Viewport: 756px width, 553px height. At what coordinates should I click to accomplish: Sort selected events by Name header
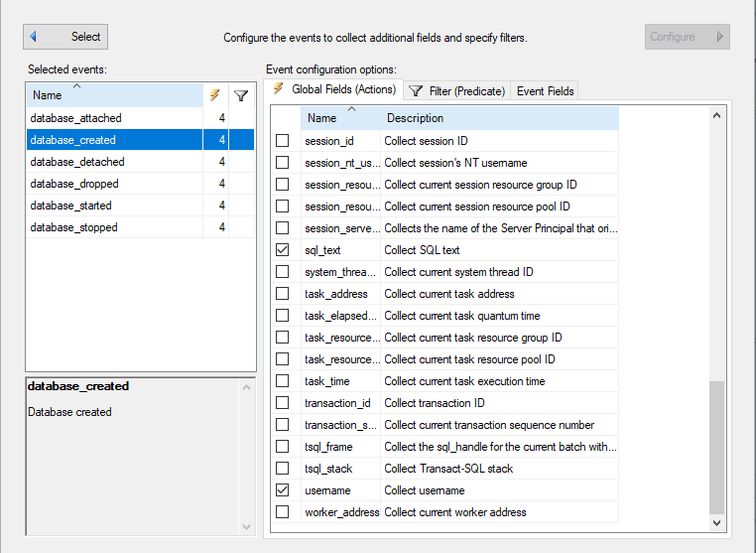[x=115, y=95]
